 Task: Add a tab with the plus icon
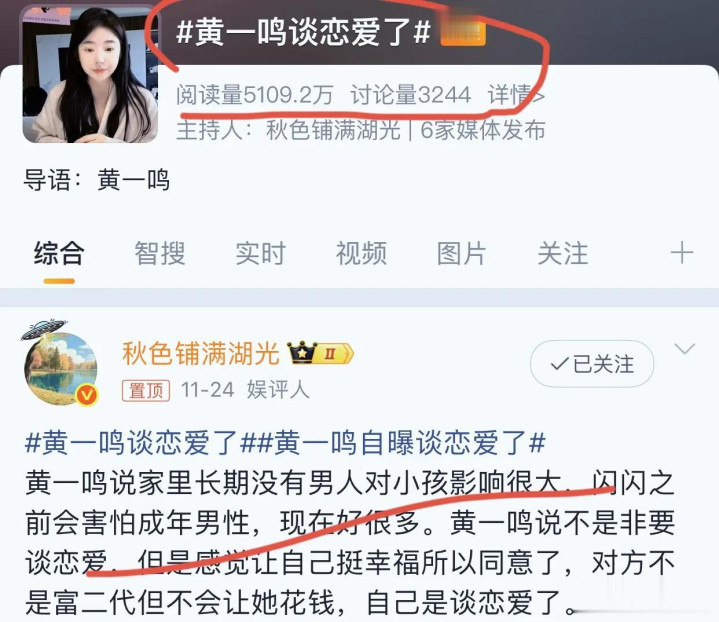point(682,253)
